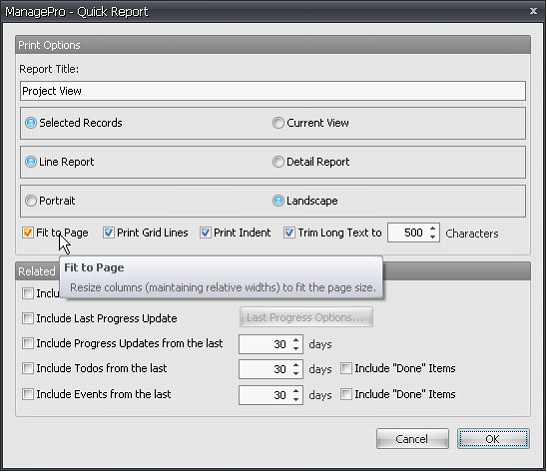Click the Print Options section header
This screenshot has width=547, height=472.
(273, 45)
